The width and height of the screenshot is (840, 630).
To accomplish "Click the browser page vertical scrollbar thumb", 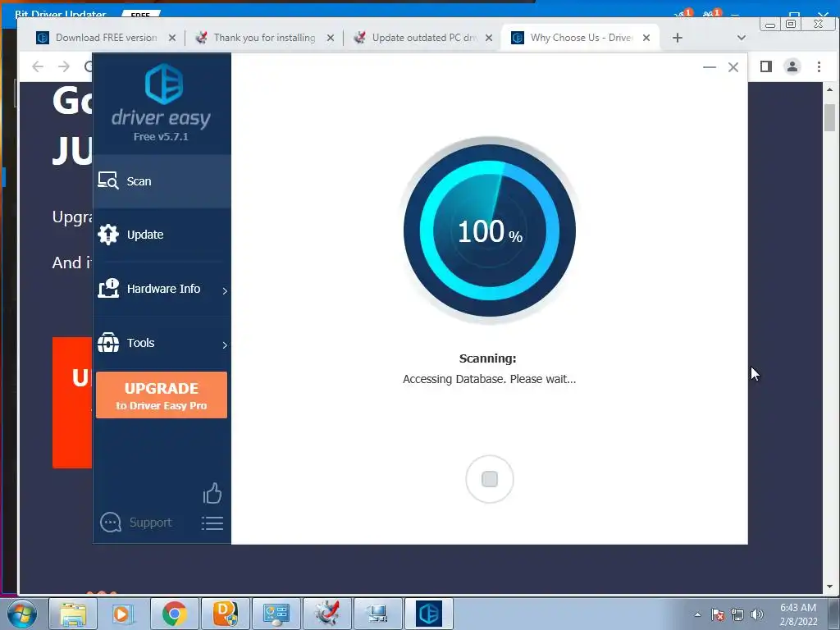I will 830,118.
